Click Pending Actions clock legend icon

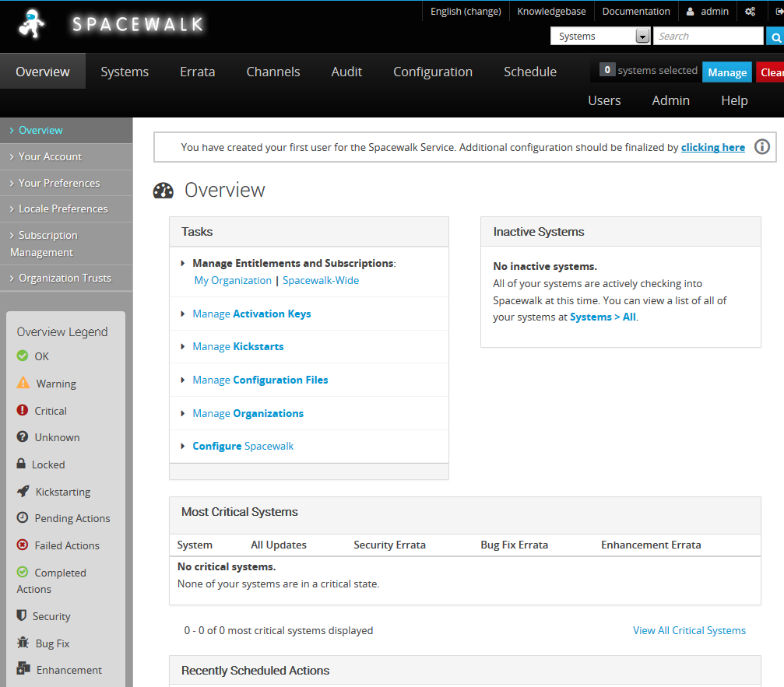click(23, 517)
